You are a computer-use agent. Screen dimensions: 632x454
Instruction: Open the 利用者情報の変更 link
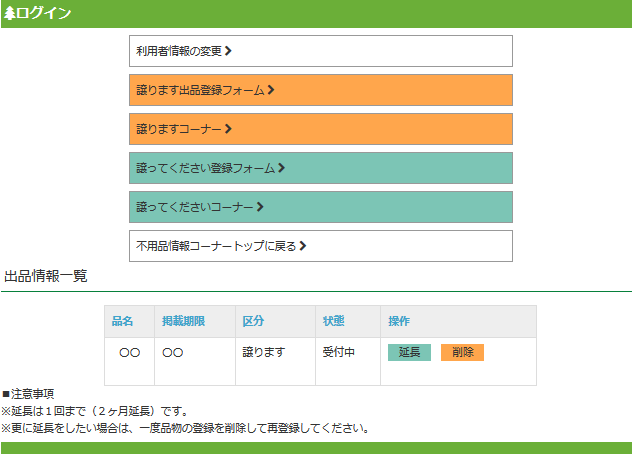pyautogui.click(x=180, y=51)
